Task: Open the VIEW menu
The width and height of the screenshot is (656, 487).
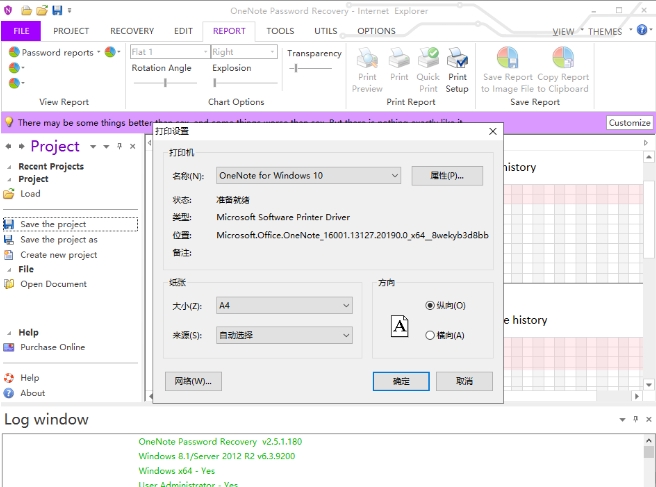Action: click(x=563, y=32)
